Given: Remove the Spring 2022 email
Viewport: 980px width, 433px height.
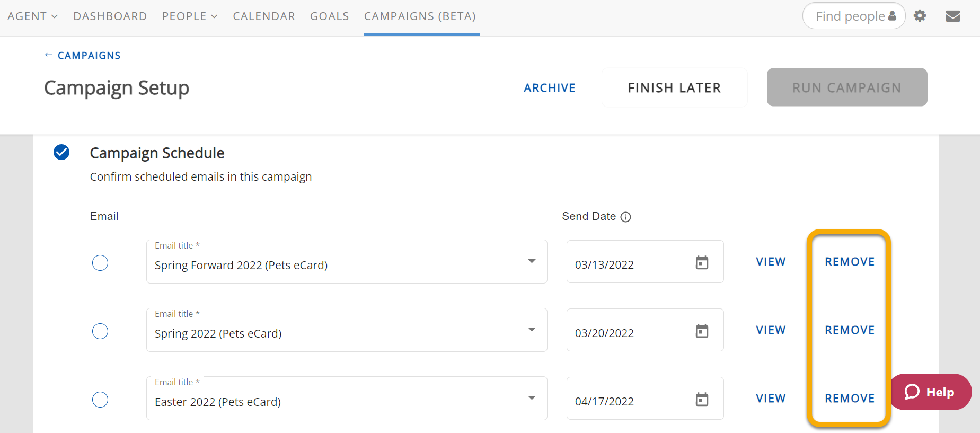Looking at the screenshot, I should tap(849, 330).
